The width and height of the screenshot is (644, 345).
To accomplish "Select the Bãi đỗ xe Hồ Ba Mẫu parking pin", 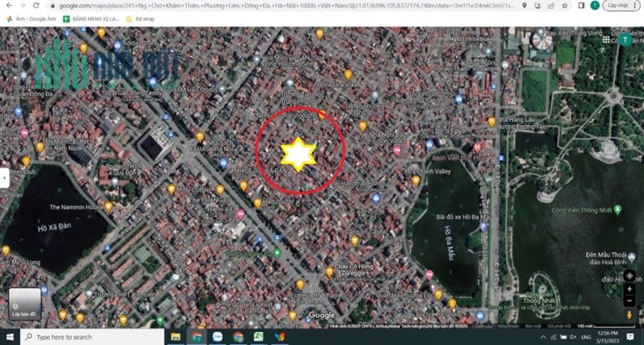I will [x=483, y=226].
